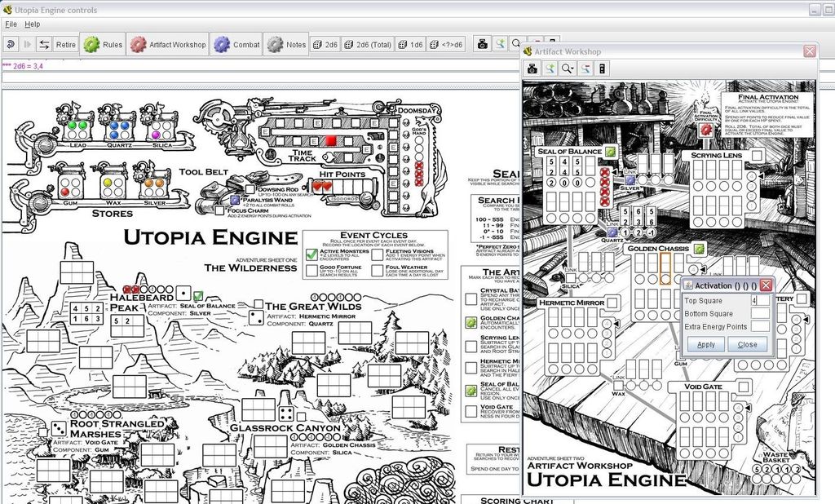Click the Extra Energy Points field
The height and width of the screenshot is (504, 835).
coord(759,326)
